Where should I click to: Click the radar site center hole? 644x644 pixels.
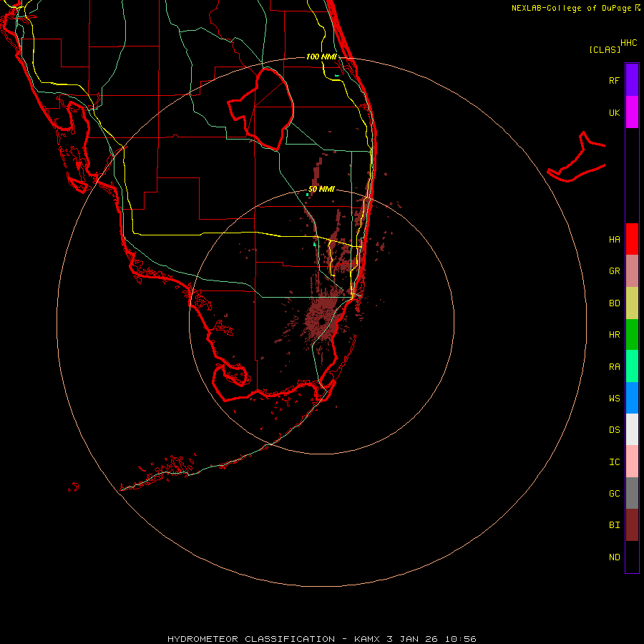pyautogui.click(x=322, y=321)
